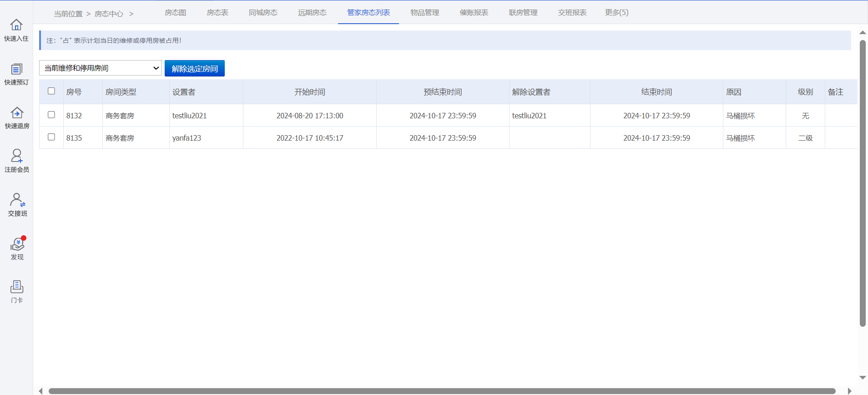The image size is (868, 395).
Task: Switch to 物品管理 tab
Action: [x=425, y=12]
